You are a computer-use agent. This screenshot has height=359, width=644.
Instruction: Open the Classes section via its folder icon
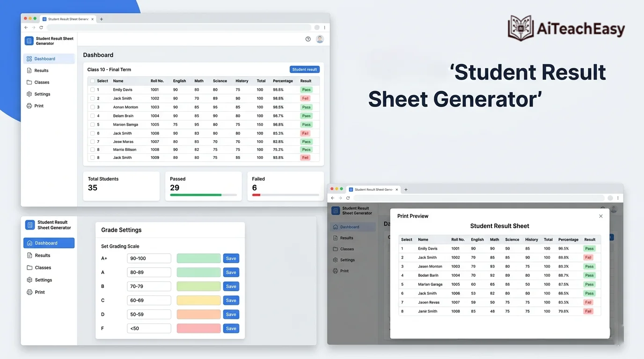(29, 82)
